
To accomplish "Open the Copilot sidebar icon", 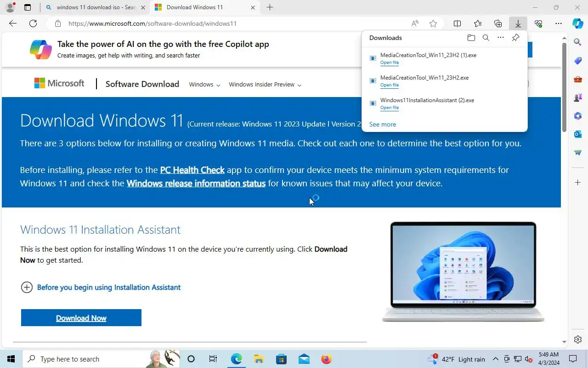I will click(578, 23).
